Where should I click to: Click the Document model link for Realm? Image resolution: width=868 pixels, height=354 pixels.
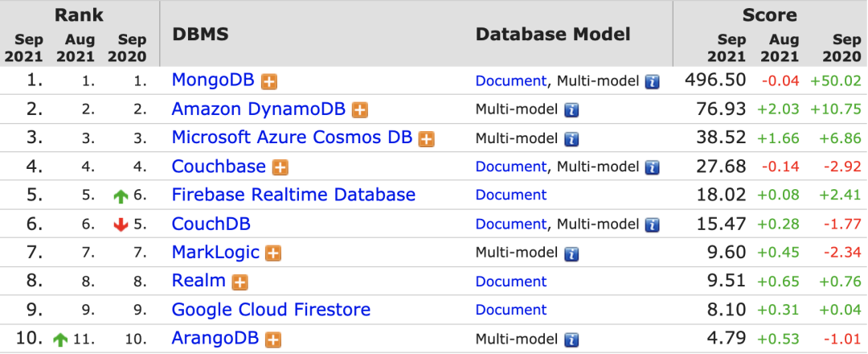click(x=510, y=282)
